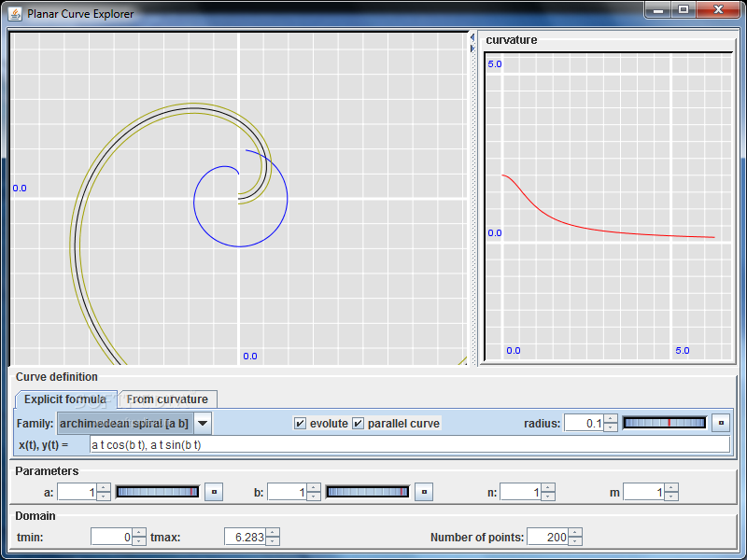Decrease tmax with down stepper
Image resolution: width=747 pixels, height=560 pixels.
point(273,541)
